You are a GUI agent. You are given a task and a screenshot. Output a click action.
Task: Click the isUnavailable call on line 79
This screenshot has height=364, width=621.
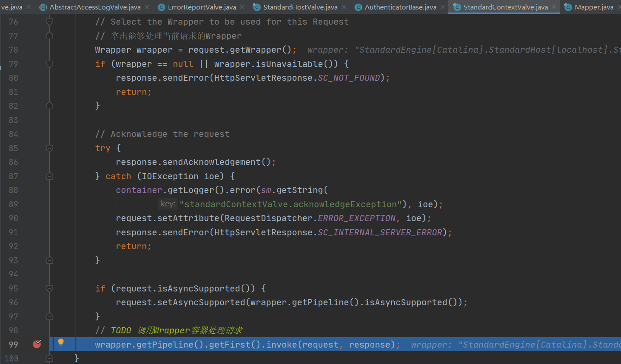(289, 64)
